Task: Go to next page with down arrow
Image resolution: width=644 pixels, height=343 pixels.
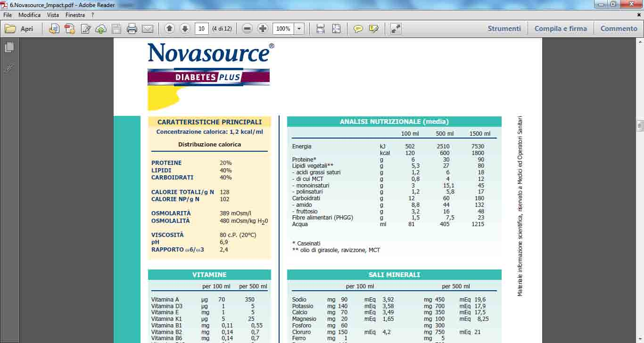Action: click(185, 29)
